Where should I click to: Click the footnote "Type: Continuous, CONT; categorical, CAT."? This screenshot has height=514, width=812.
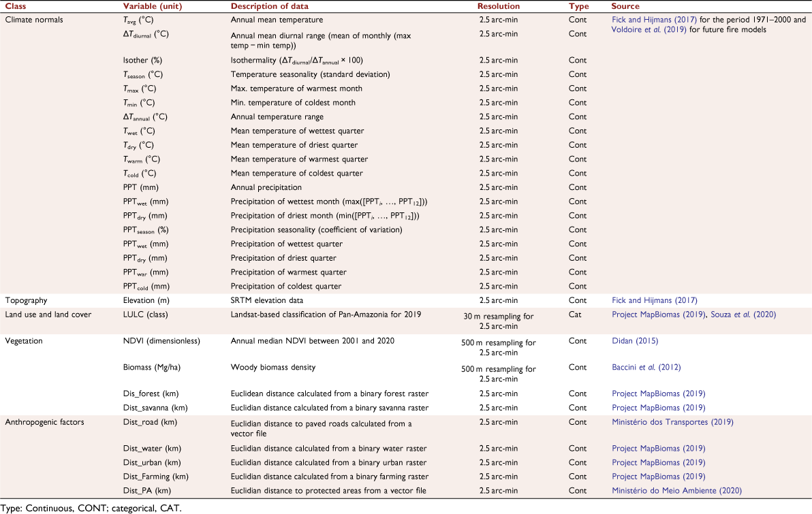point(91,509)
